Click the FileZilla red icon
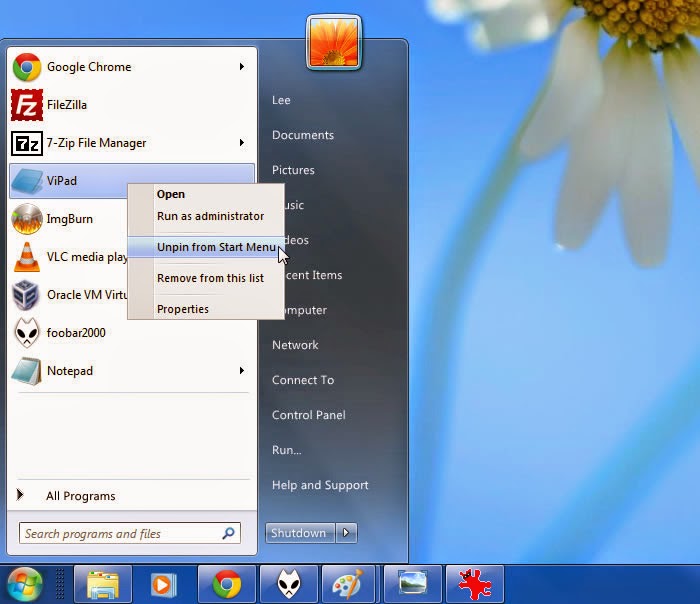700x604 pixels. 27,105
